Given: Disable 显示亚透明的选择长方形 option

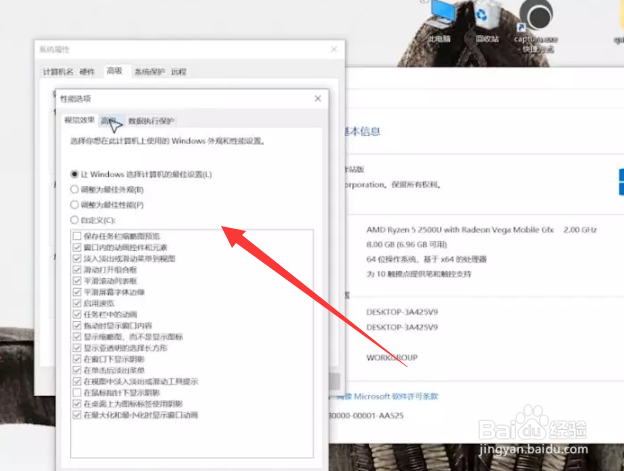Looking at the screenshot, I should coord(77,348).
